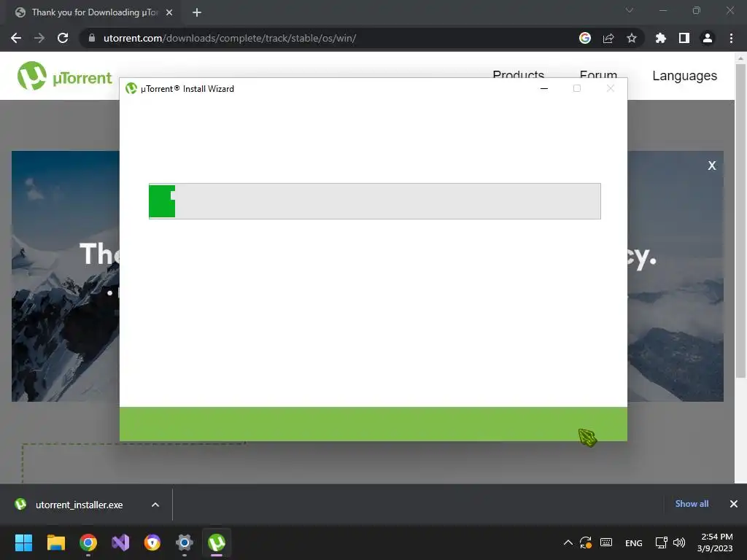Open a new browser tab
The height and width of the screenshot is (560, 747).
click(x=197, y=12)
